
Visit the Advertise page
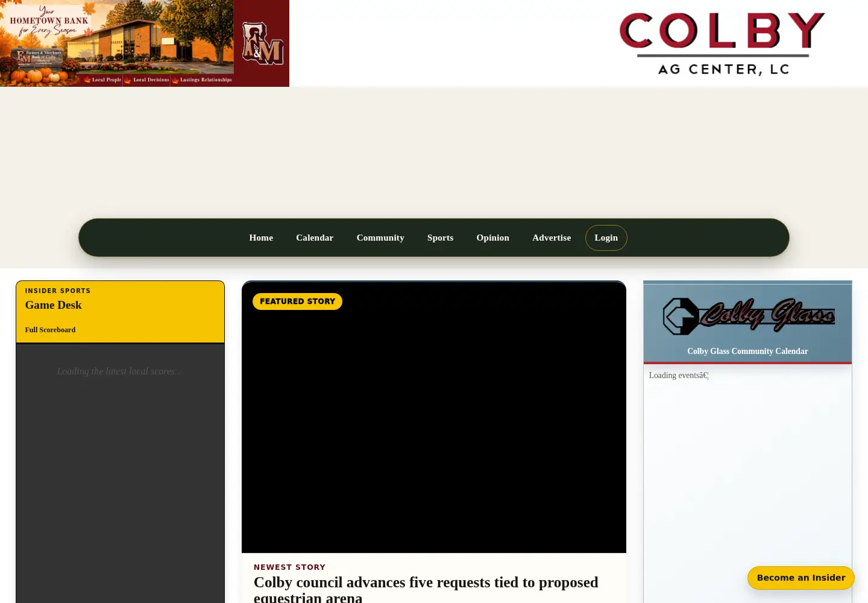pos(552,238)
